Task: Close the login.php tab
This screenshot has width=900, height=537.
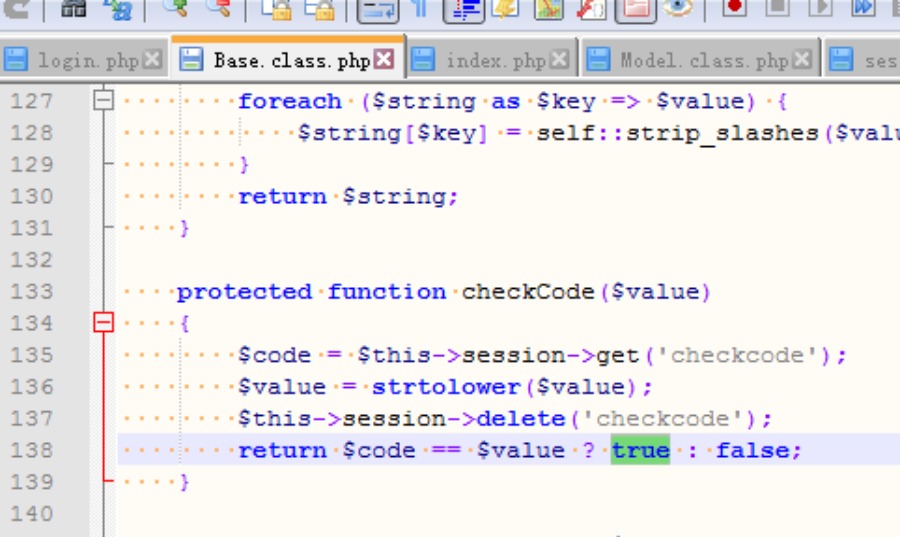Action: (153, 59)
